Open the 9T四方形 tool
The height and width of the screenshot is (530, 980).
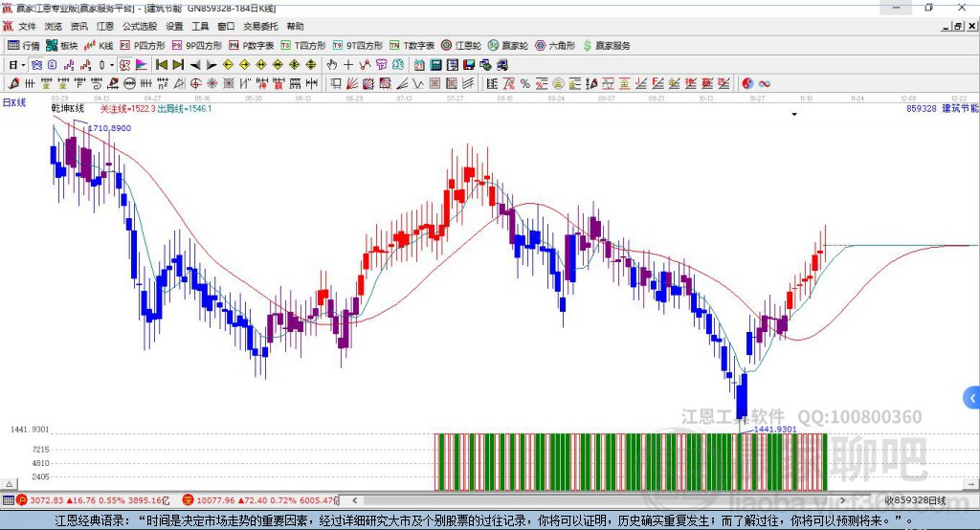(358, 46)
